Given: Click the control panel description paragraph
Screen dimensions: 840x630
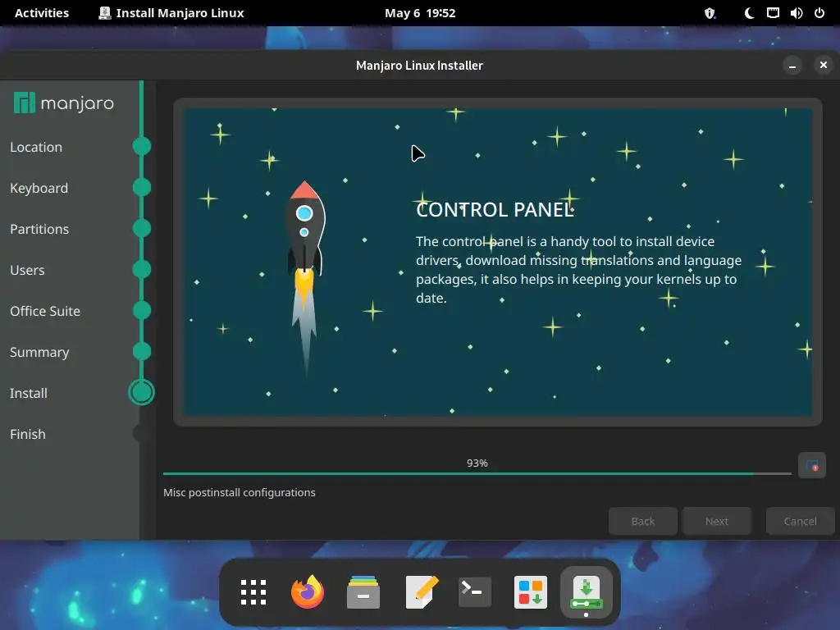Looking at the screenshot, I should click(578, 269).
